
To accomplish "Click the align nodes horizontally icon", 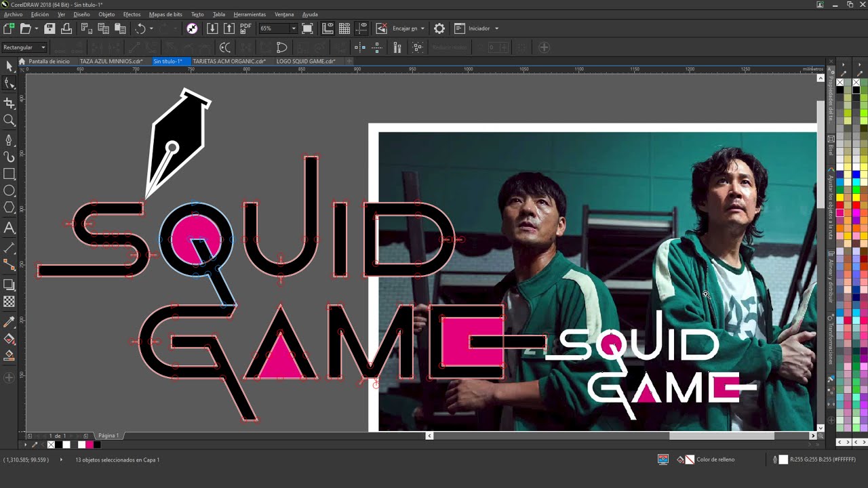I will (x=360, y=47).
